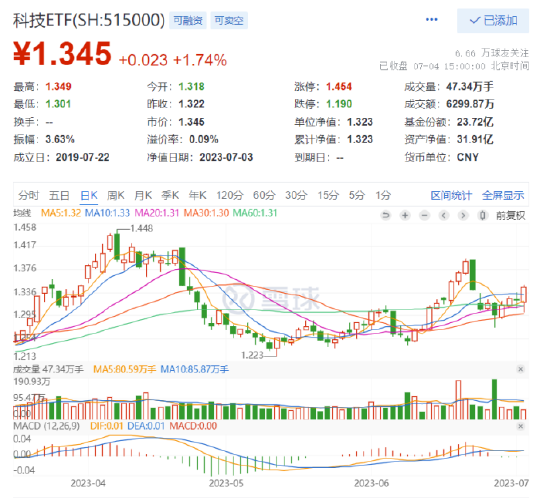Click the 2023-05 date axis label
Viewport: 550px width, 499px height.
click(x=226, y=483)
